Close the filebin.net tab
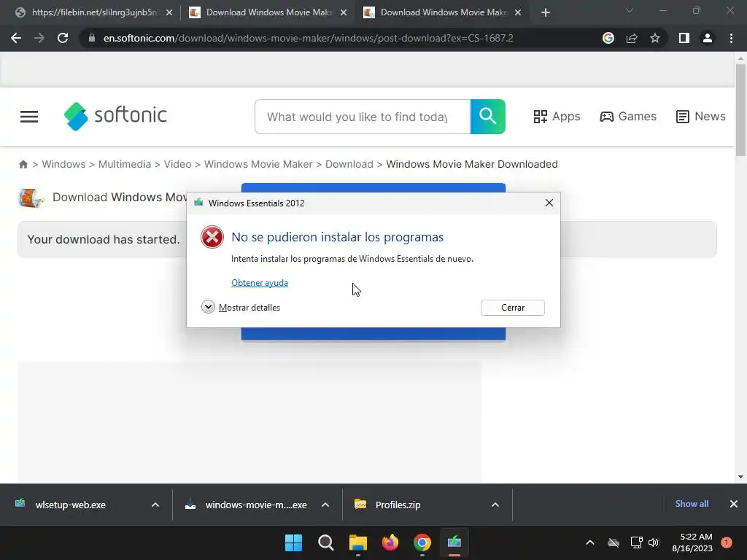This screenshot has height=560, width=747. tap(169, 13)
